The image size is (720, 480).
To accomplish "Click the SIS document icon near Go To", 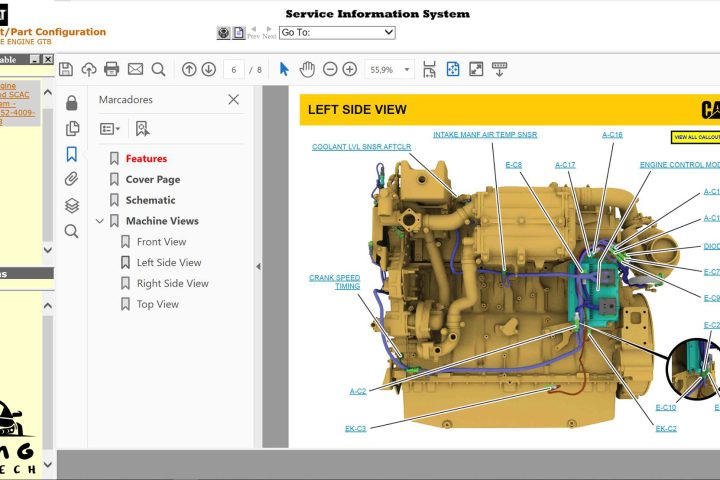I will click(x=239, y=33).
